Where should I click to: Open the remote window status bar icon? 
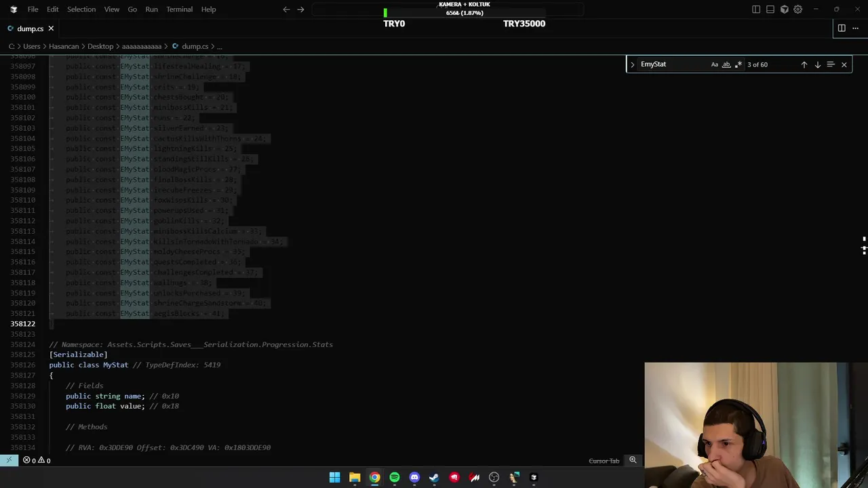9,460
